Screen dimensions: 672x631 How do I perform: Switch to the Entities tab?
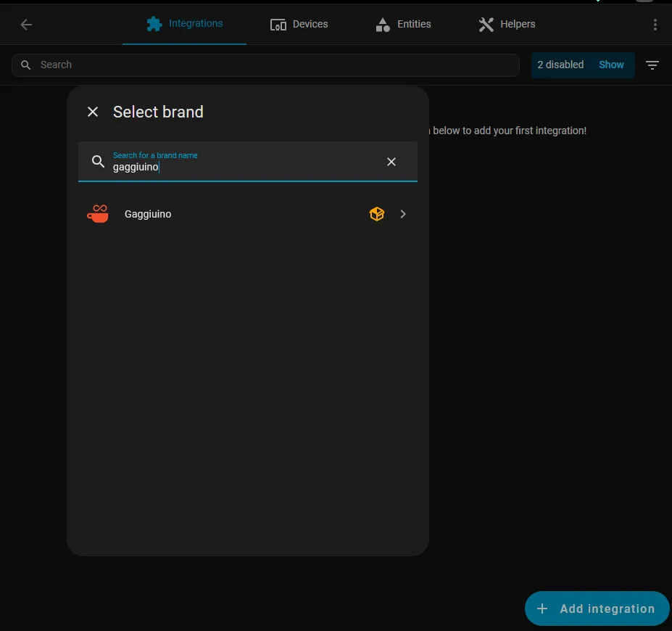[x=403, y=24]
